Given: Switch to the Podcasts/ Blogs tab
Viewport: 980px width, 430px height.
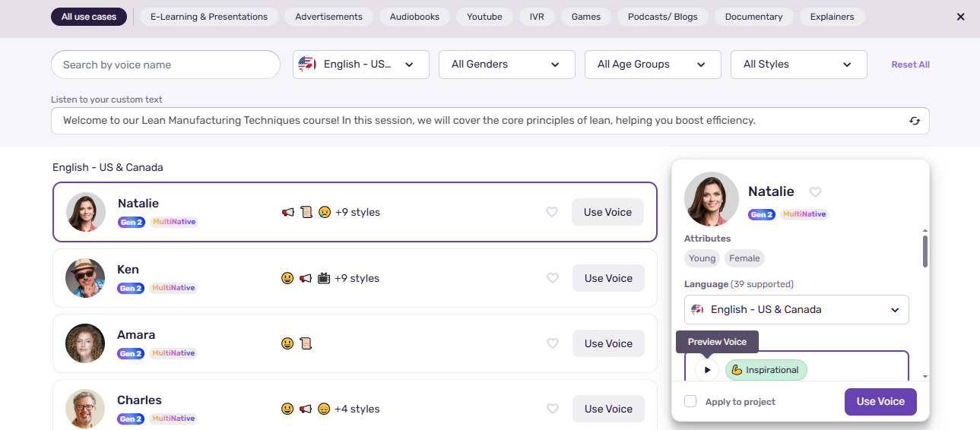Looking at the screenshot, I should point(662,17).
